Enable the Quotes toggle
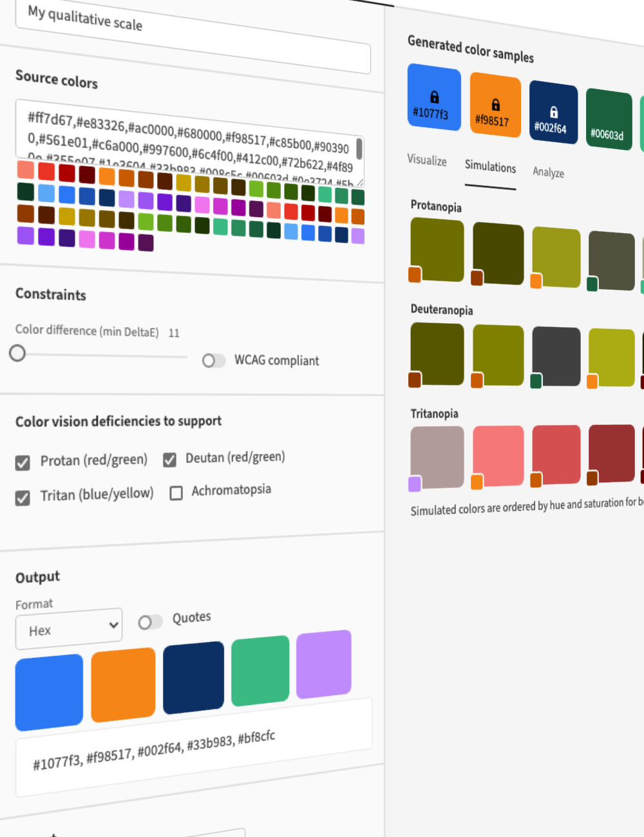 [x=150, y=621]
